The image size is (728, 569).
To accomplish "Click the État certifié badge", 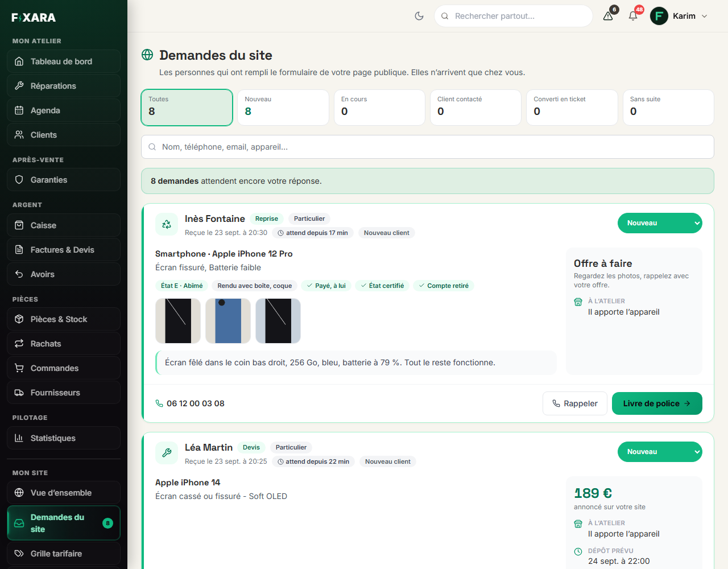I will pyautogui.click(x=382, y=286).
